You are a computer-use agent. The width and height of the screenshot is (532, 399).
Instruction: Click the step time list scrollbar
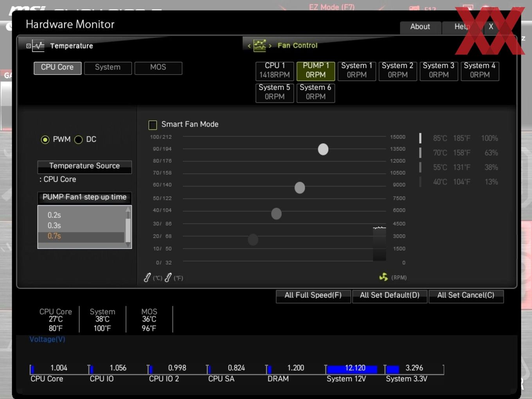[x=128, y=230]
